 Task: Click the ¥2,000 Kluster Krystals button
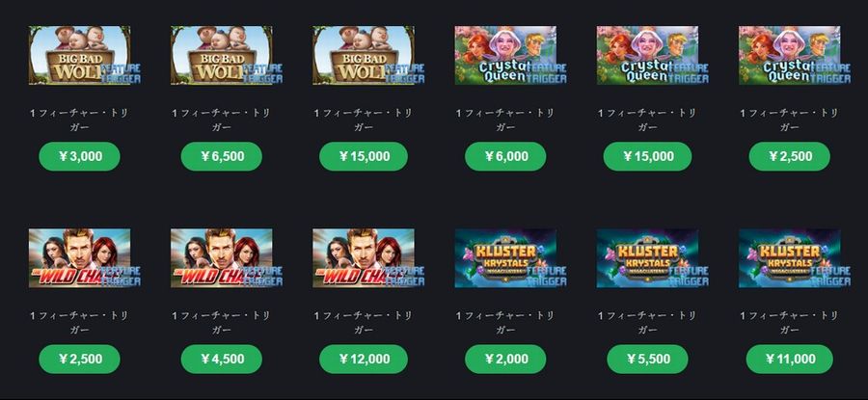click(x=505, y=360)
